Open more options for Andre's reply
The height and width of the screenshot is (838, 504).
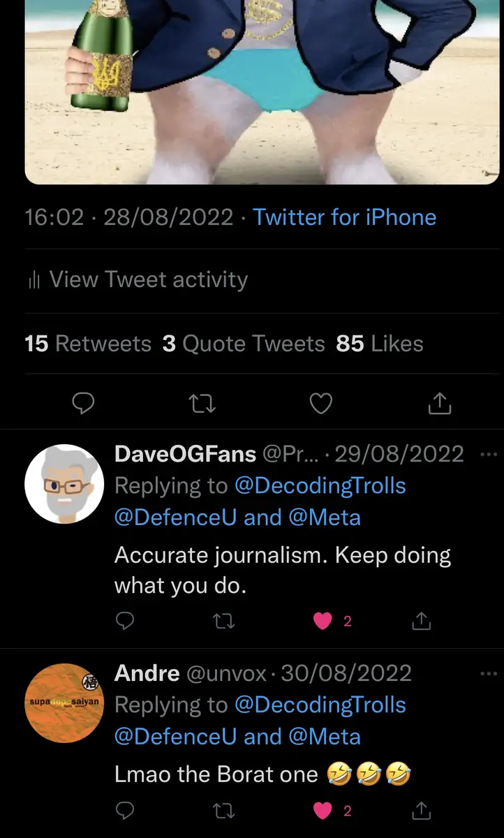487,673
